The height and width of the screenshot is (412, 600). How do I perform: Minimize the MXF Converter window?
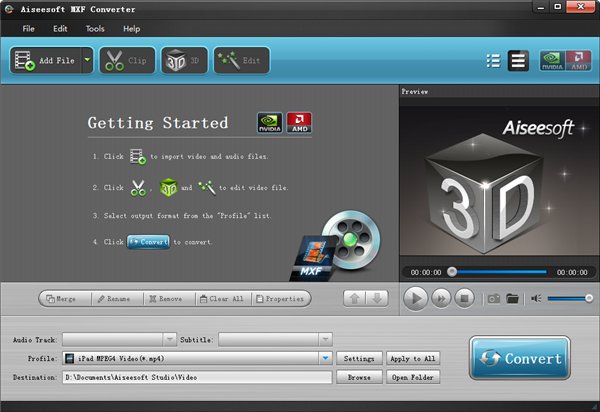tap(541, 7)
